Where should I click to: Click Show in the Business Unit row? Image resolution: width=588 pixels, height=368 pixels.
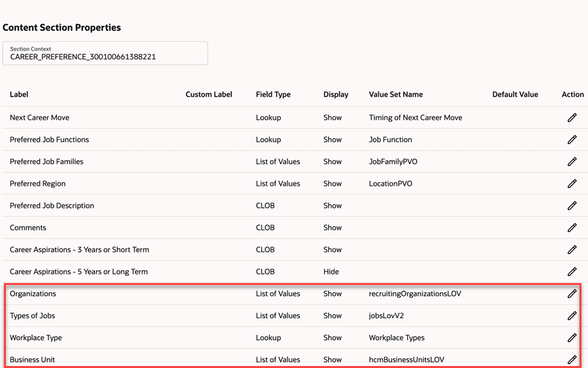click(x=333, y=360)
